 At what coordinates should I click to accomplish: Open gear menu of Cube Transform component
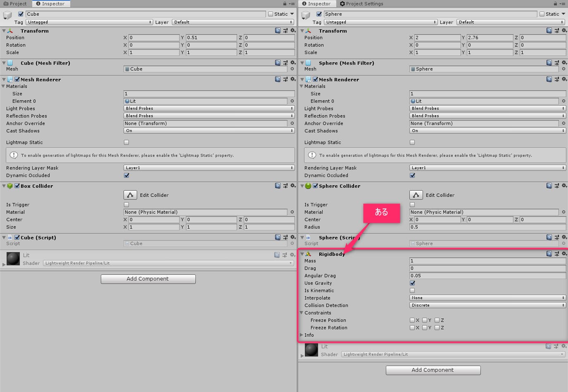(293, 31)
